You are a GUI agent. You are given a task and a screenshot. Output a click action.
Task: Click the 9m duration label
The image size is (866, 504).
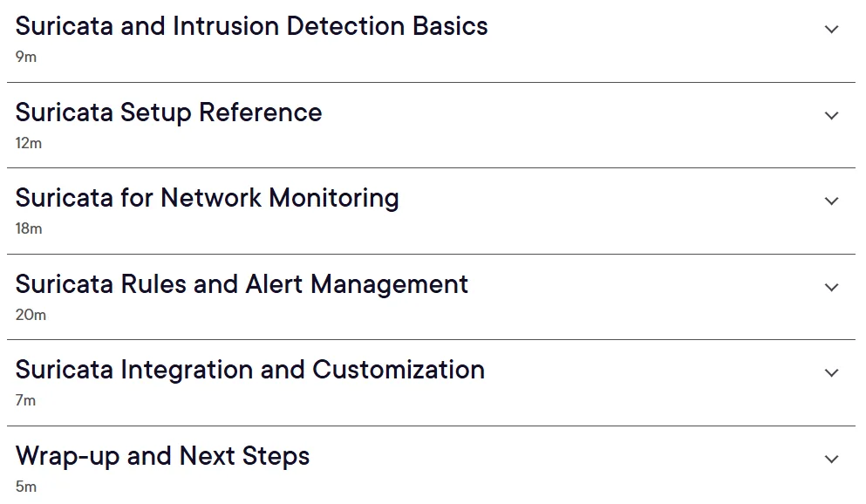click(26, 57)
